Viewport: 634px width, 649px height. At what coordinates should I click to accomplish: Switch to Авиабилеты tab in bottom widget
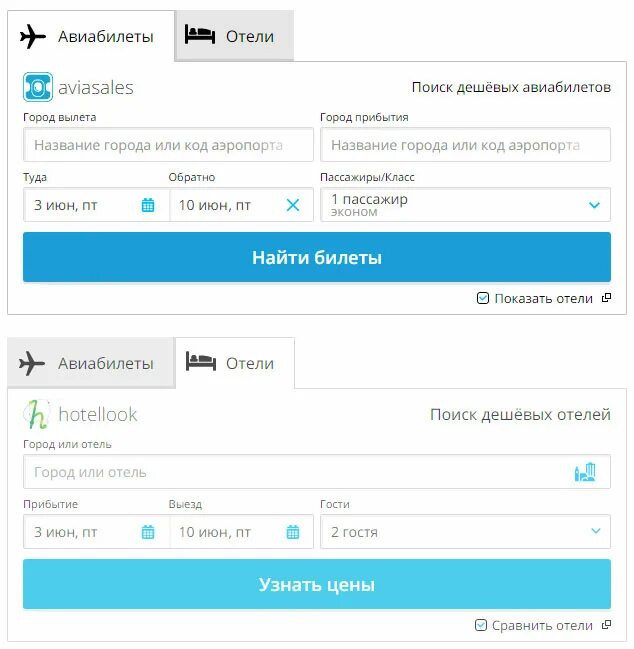pos(91,363)
